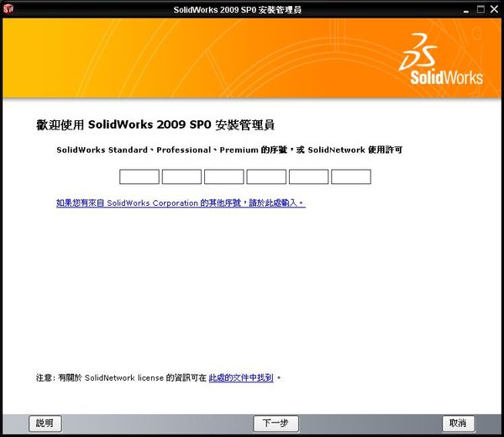504x437 pixels.
Task: Click the SolidNetwork license note text
Action: 159,377
